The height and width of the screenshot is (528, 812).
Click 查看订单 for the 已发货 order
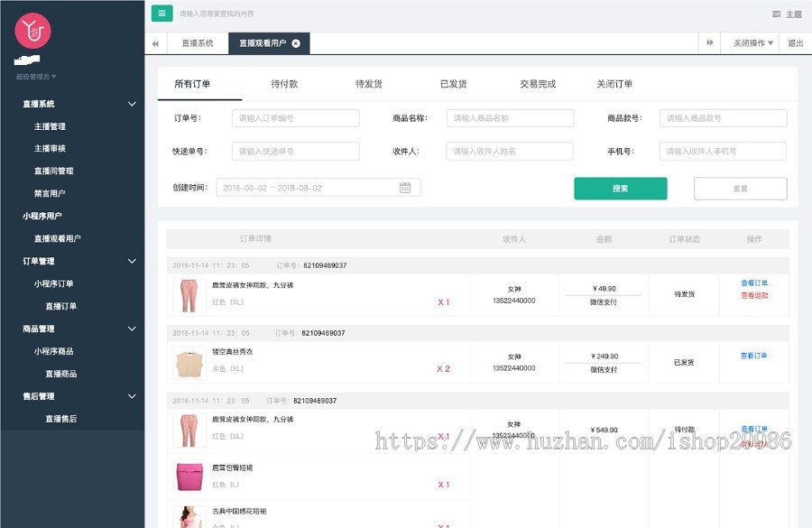(x=754, y=356)
